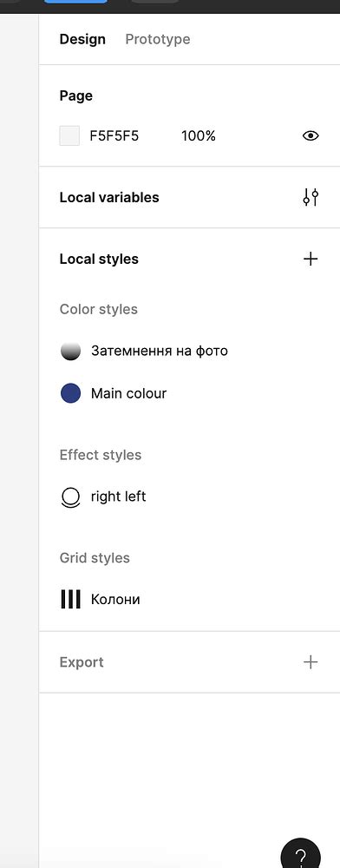Select the Колони grid style label
The height and width of the screenshot is (868, 340).
click(x=115, y=600)
